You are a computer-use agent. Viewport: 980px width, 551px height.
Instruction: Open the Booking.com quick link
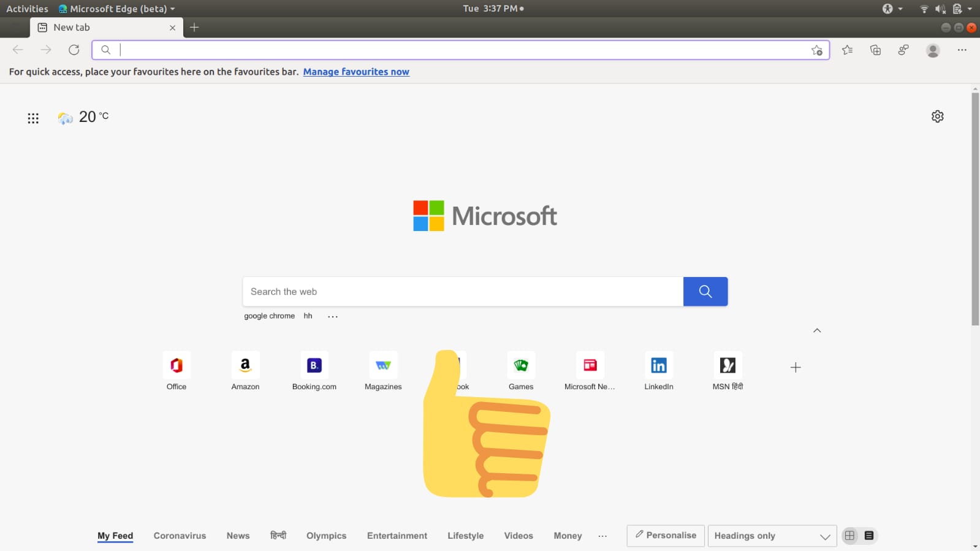[314, 371]
